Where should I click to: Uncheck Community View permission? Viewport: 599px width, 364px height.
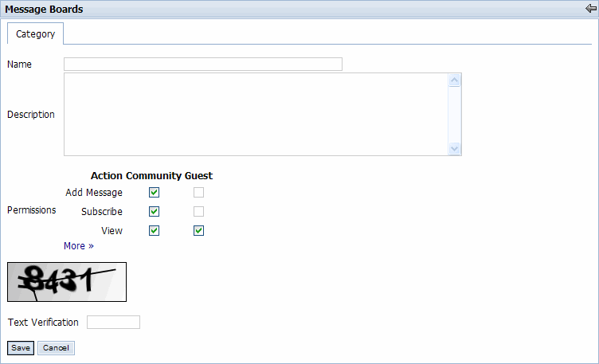click(155, 231)
